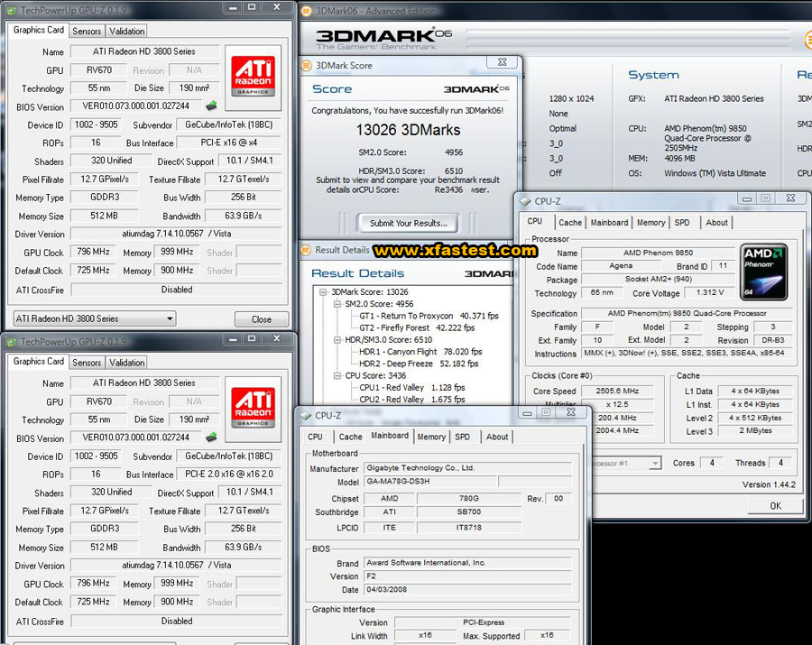Screen dimensions: 812x645
Task: Click the '13026 3DMarks' score text
Action: [408, 130]
